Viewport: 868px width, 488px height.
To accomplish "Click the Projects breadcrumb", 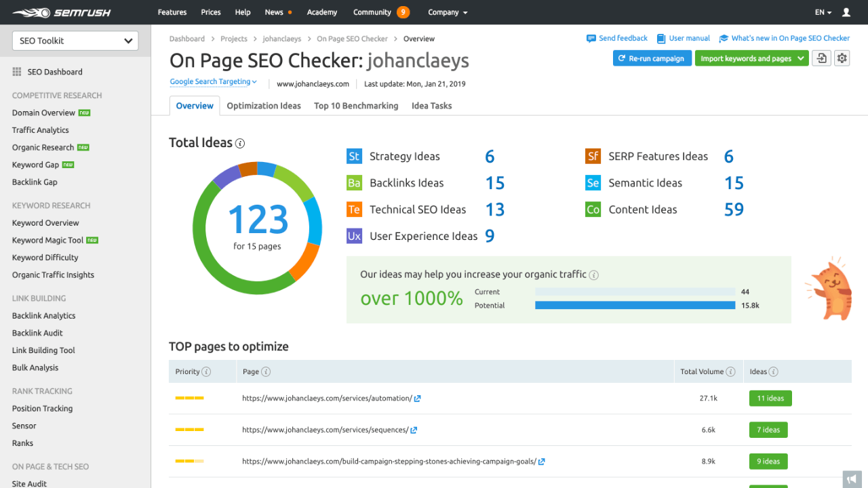I will point(234,39).
